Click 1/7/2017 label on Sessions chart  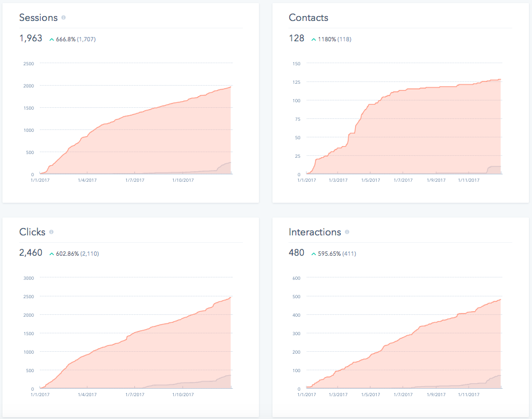point(135,180)
